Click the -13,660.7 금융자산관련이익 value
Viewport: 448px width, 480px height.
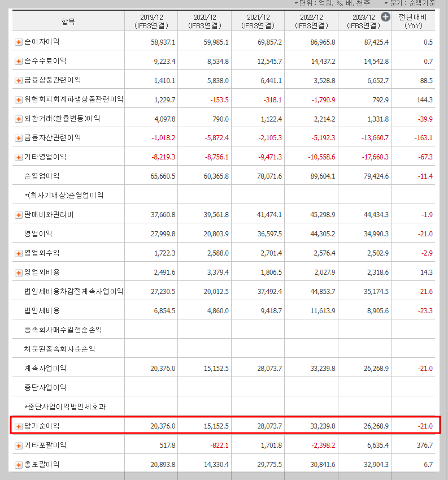375,138
